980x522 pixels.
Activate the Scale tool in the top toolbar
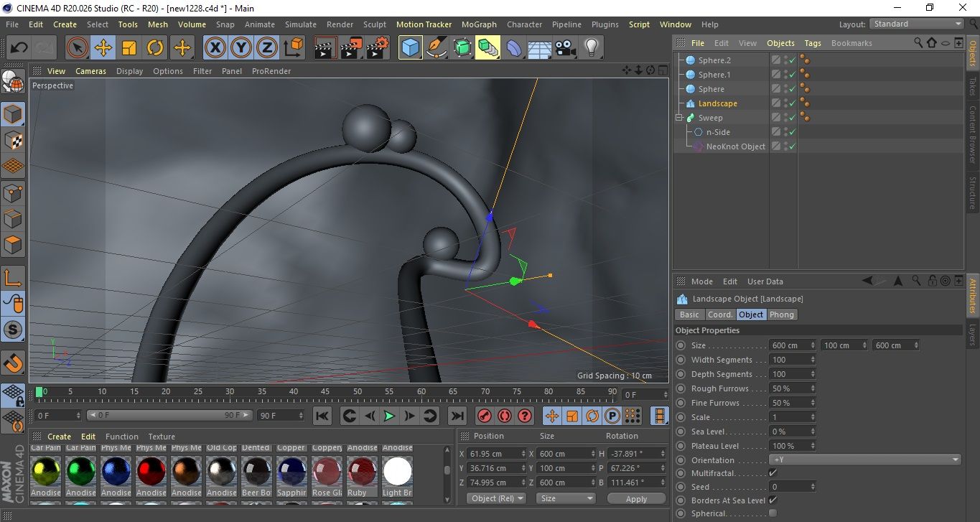[x=129, y=48]
